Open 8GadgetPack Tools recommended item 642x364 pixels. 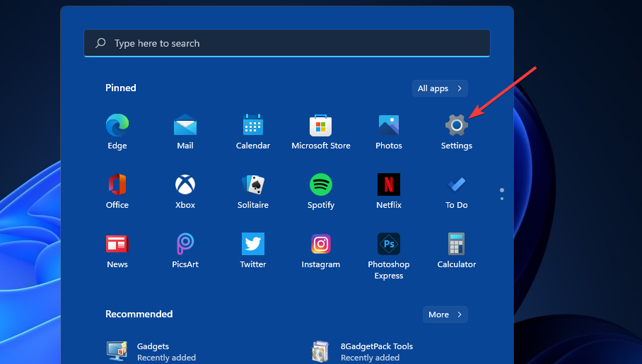(361, 351)
